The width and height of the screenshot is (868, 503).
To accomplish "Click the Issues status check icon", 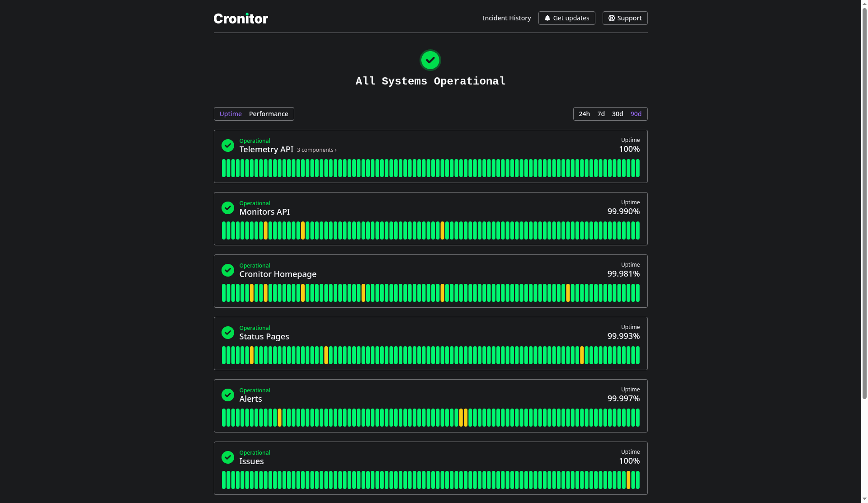I will [227, 457].
